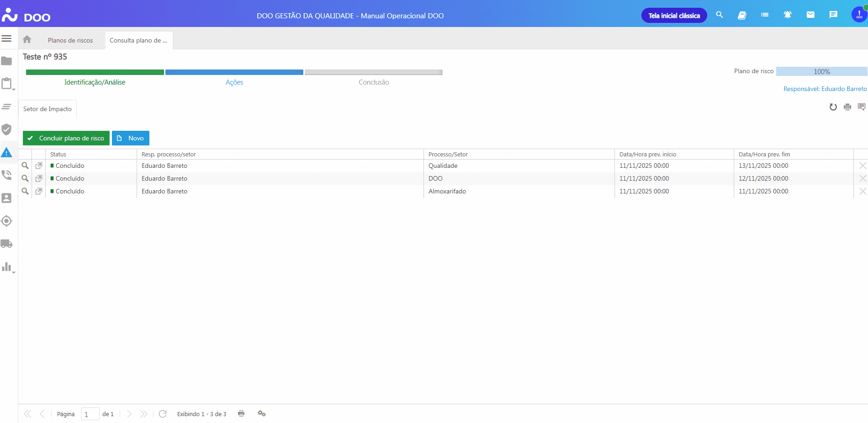Open the hamburger menu in sidebar
Viewport: 868px width, 423px height.
click(x=6, y=38)
